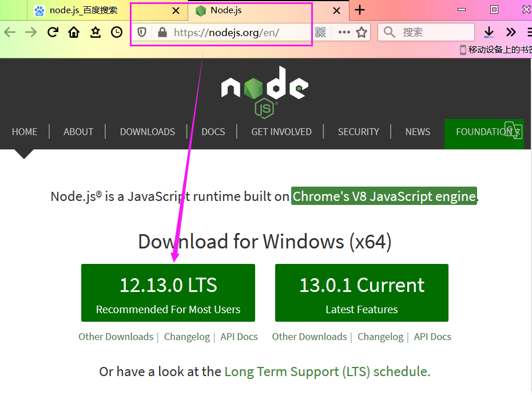The height and width of the screenshot is (395, 532).
Task: Select the Node.js tab
Action: point(268,10)
